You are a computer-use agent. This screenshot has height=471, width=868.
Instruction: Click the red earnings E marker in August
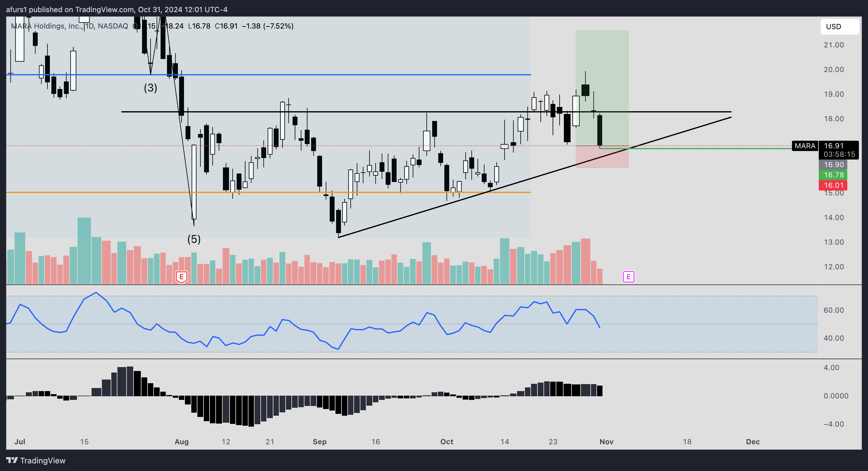tap(181, 277)
